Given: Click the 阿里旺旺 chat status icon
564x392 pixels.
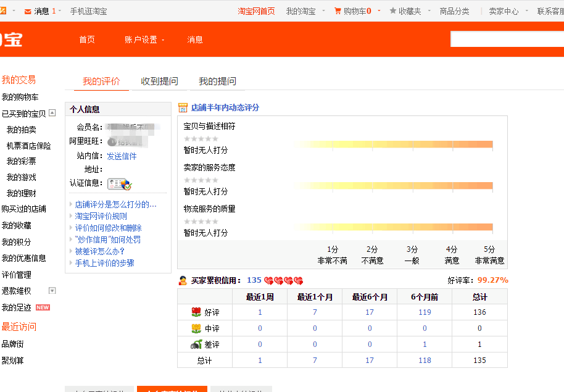Looking at the screenshot, I should pyautogui.click(x=112, y=142).
